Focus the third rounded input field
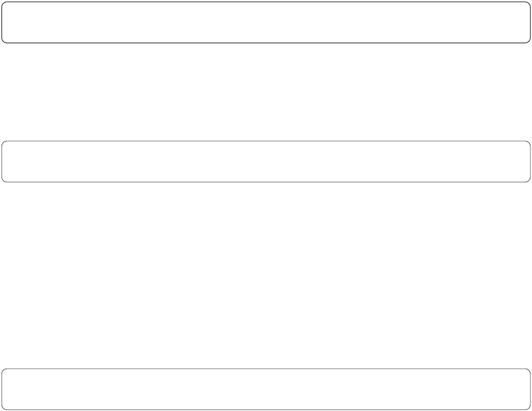This screenshot has width=532, height=411. click(x=266, y=389)
